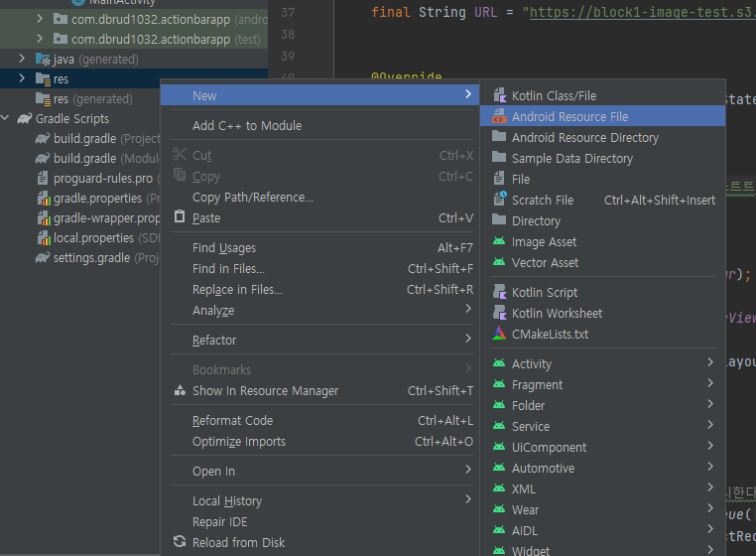Open the AIDL submenu
756x556 pixels.
pyautogui.click(x=602, y=530)
